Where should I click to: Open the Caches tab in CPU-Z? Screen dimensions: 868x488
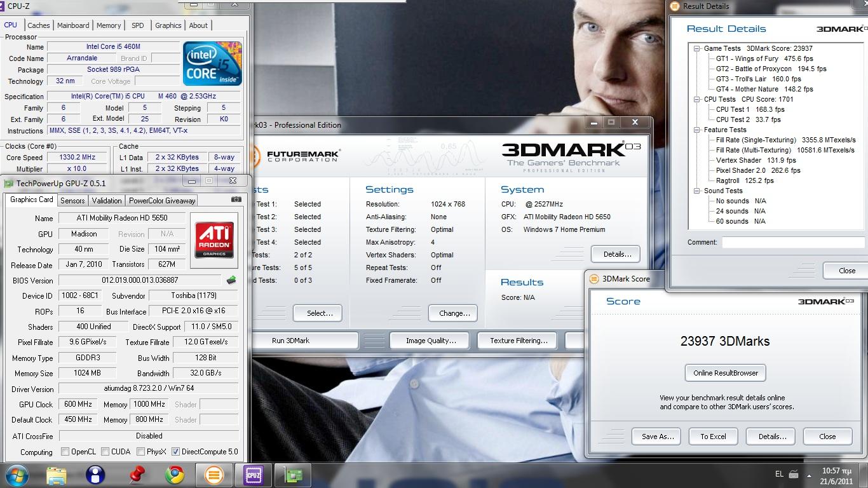point(39,25)
